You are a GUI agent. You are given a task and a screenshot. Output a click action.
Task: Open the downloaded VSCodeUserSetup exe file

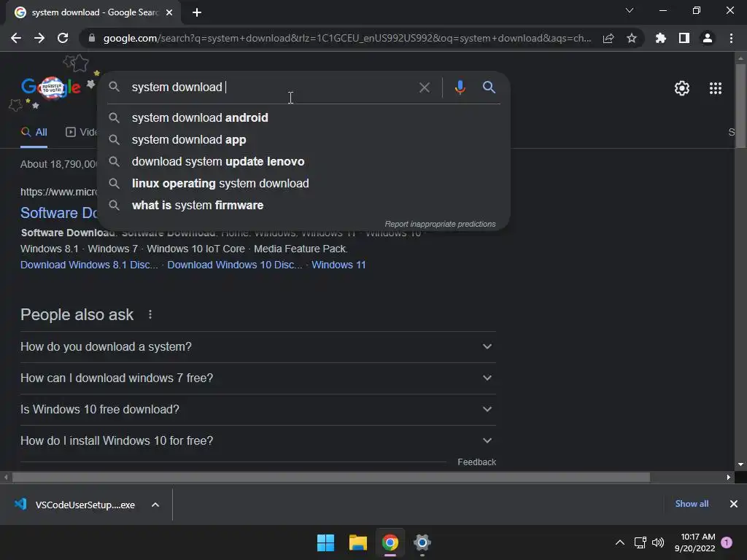75,505
